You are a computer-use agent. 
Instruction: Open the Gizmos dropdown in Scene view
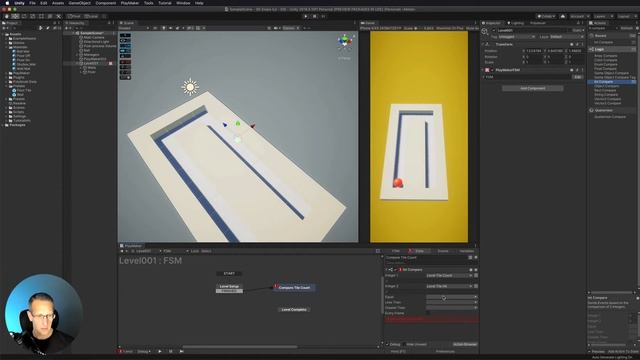pos(290,28)
